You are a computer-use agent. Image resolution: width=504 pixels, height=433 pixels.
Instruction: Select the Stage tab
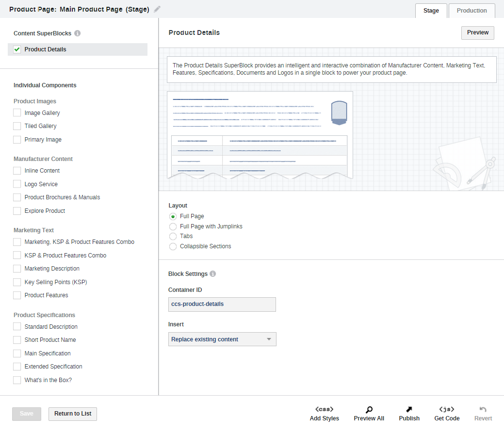coord(431,11)
